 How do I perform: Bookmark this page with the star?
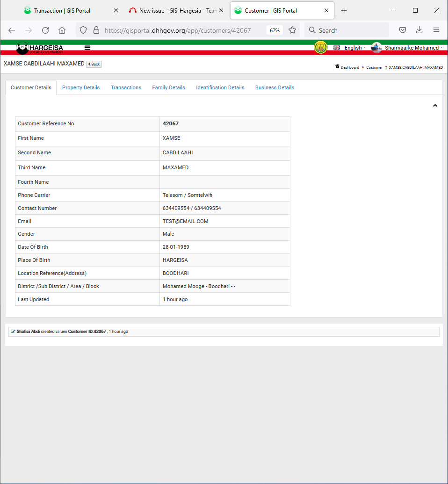[x=292, y=30]
